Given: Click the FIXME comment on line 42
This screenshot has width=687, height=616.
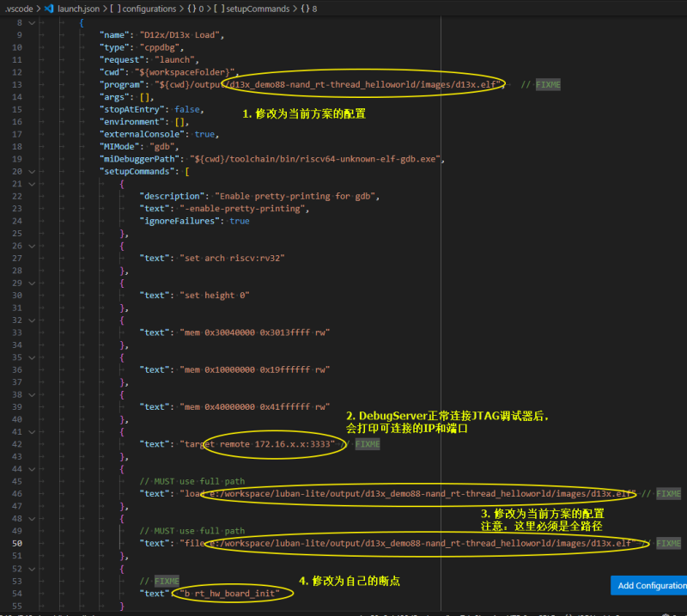Looking at the screenshot, I should click(368, 444).
